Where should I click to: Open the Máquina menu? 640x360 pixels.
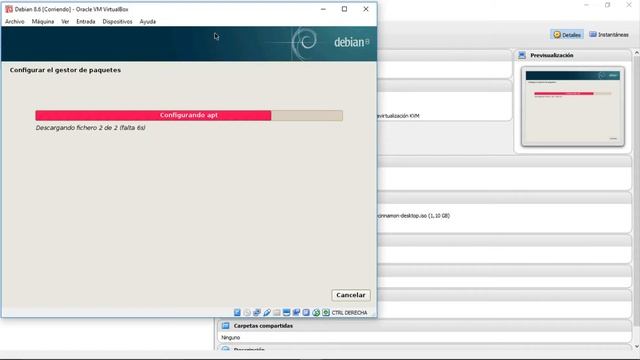pos(43,22)
